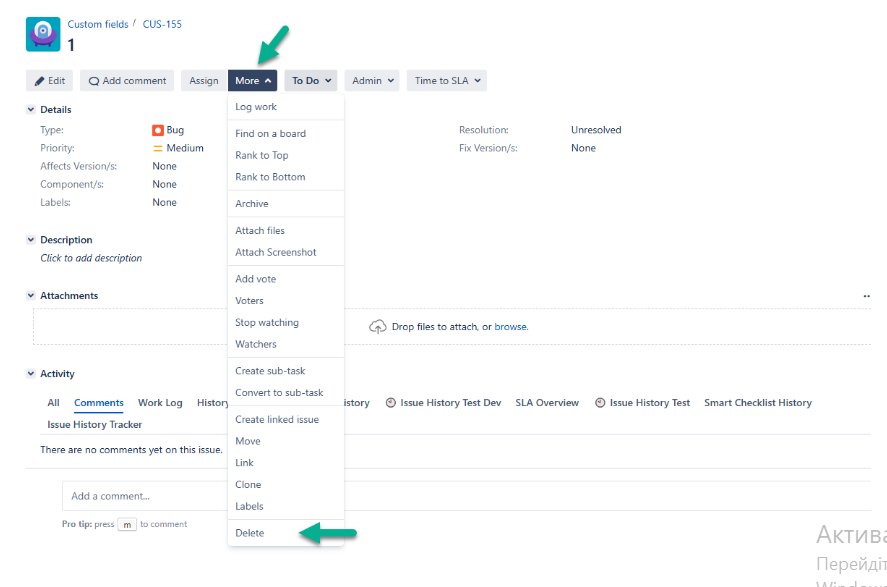Image resolution: width=887 pixels, height=587 pixels.
Task: Click the clock icon beside Issue History Test Dev
Action: (x=390, y=403)
